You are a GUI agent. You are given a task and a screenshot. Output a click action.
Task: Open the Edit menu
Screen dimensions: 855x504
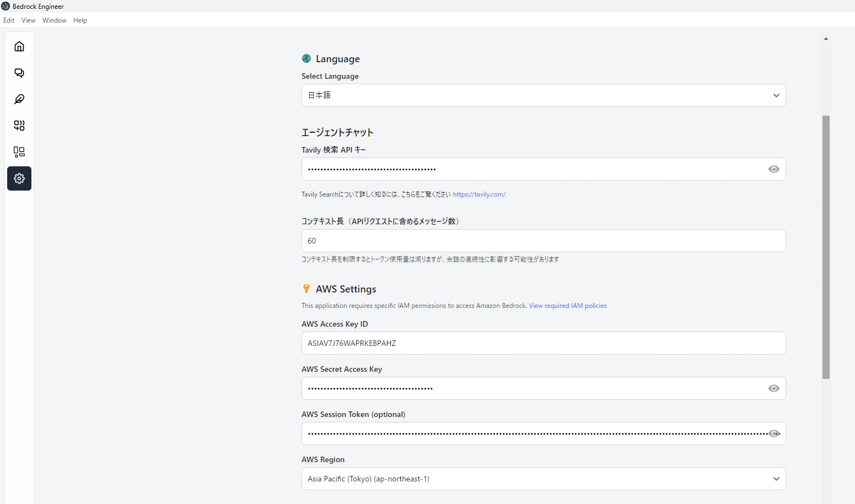coord(9,20)
